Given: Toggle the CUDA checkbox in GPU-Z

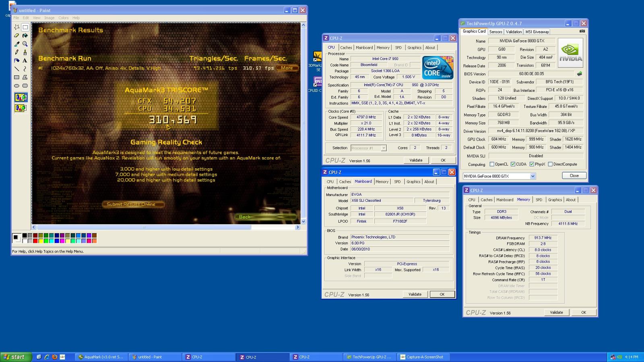Looking at the screenshot, I should [x=513, y=164].
